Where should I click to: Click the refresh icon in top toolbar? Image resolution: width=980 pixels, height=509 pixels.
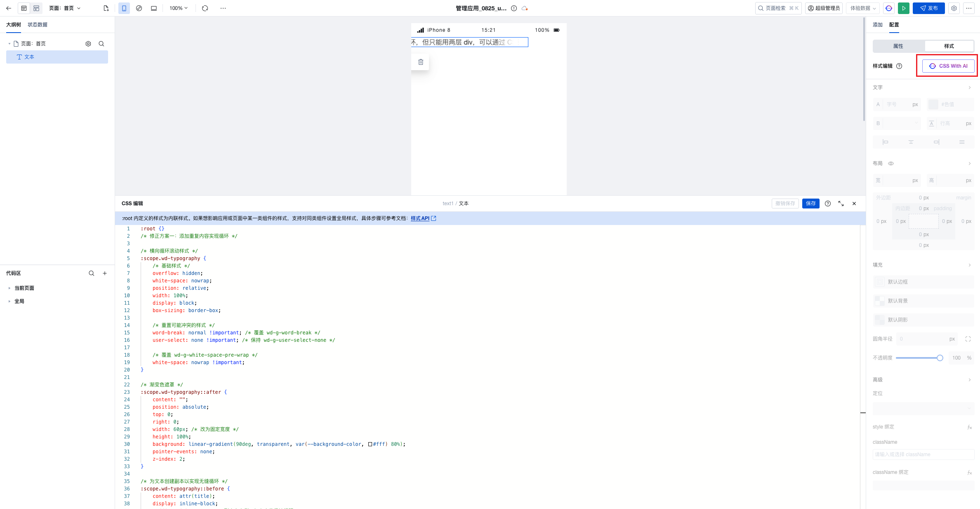pyautogui.click(x=205, y=8)
